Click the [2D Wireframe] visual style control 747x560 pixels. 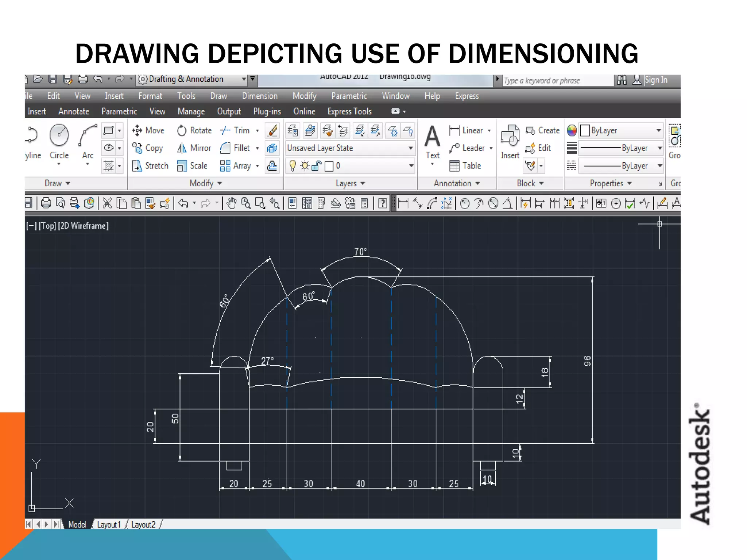click(83, 226)
